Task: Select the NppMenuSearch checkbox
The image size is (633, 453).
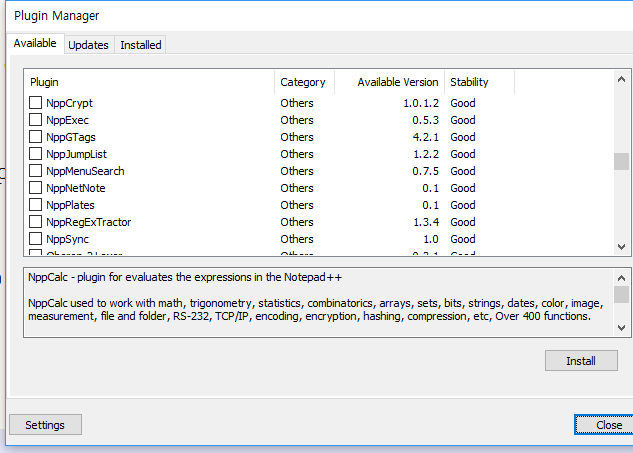Action: click(x=36, y=170)
